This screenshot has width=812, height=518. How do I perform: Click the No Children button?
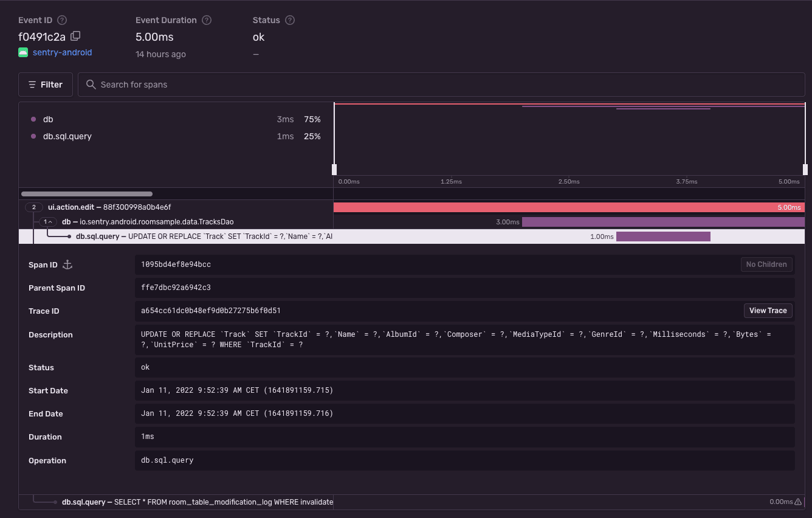coord(766,264)
